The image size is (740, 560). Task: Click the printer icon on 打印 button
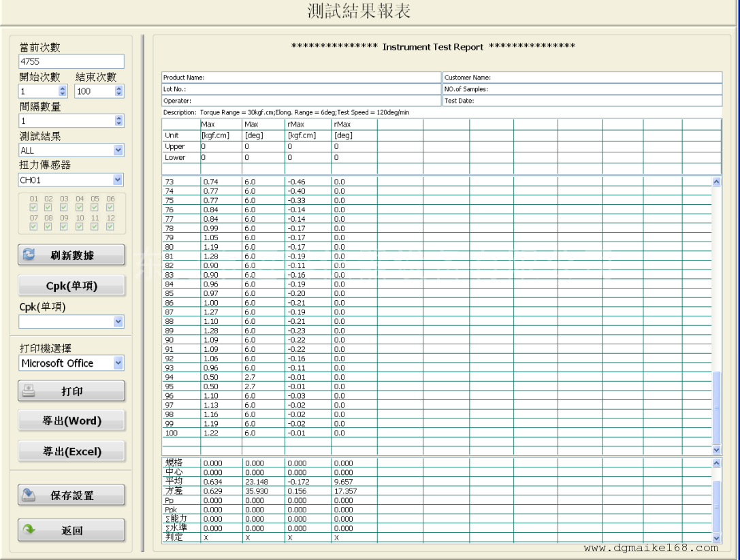[x=29, y=391]
